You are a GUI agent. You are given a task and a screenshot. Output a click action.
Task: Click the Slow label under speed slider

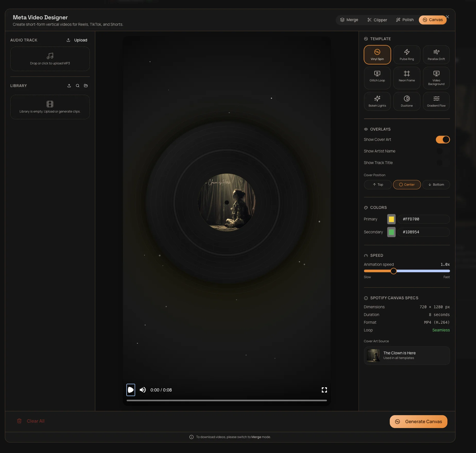pos(367,277)
